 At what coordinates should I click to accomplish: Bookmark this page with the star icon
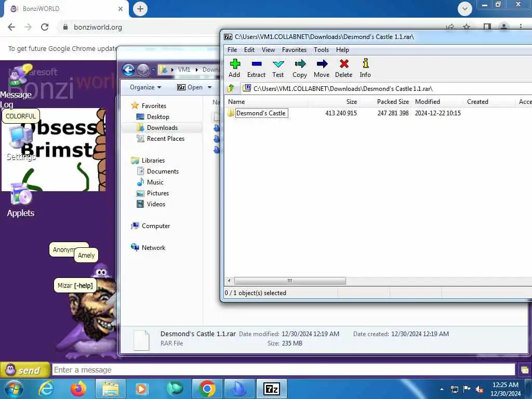[x=467, y=27]
